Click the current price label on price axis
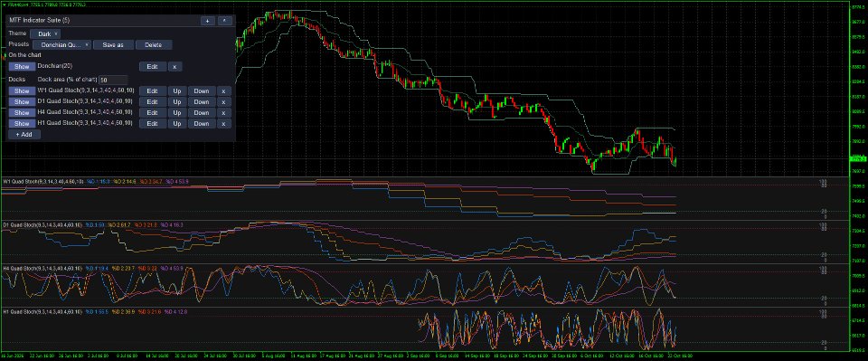The height and width of the screenshot is (361, 868). [859, 159]
